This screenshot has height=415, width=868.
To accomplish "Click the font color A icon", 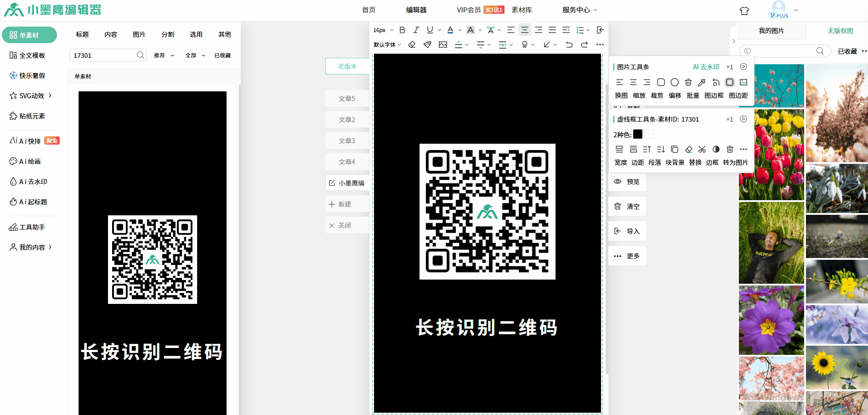I will (x=450, y=30).
